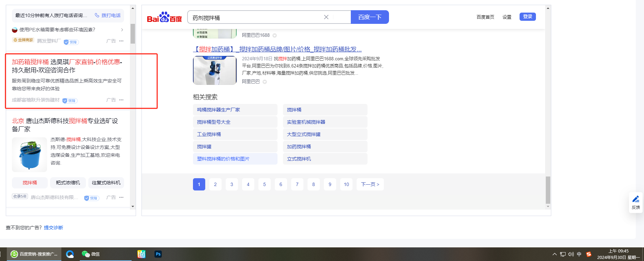Image resolution: width=644 pixels, height=261 pixels.
Task: Open the 【搅拌加药桶】 result title link
Action: tap(278, 49)
